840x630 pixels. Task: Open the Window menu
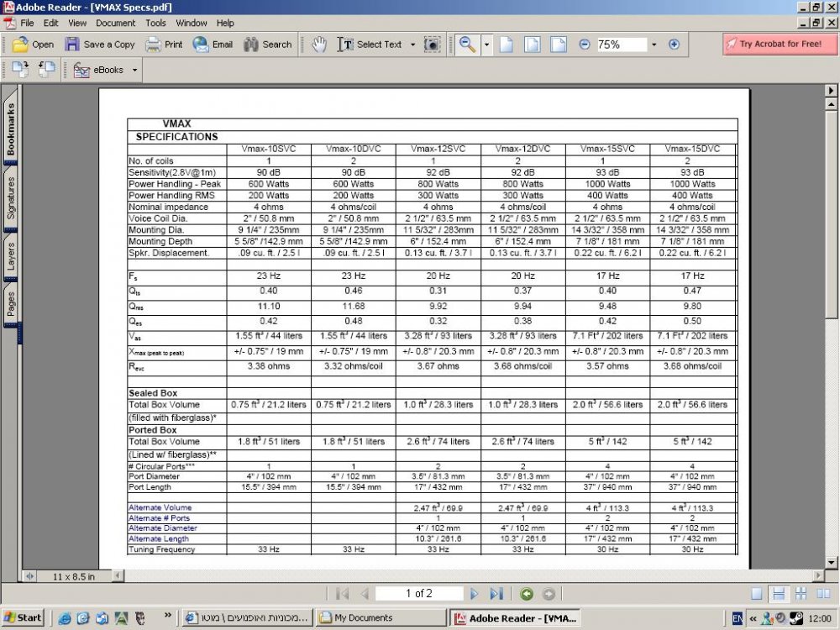click(192, 23)
